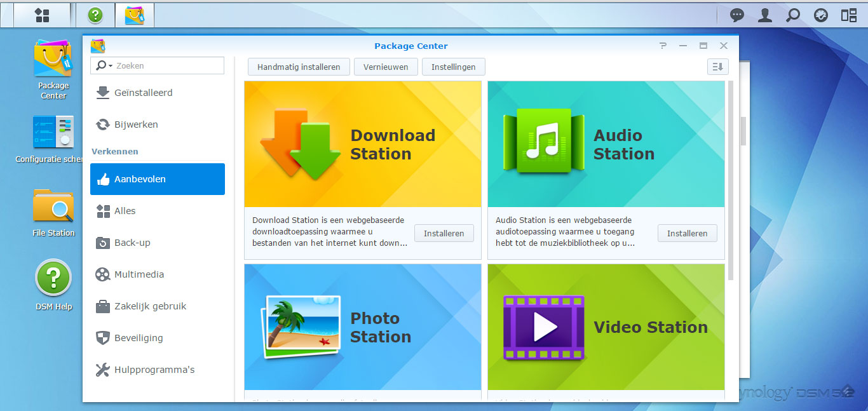Select the Alles category
Viewport: 868px width, 411px height.
[x=158, y=211]
